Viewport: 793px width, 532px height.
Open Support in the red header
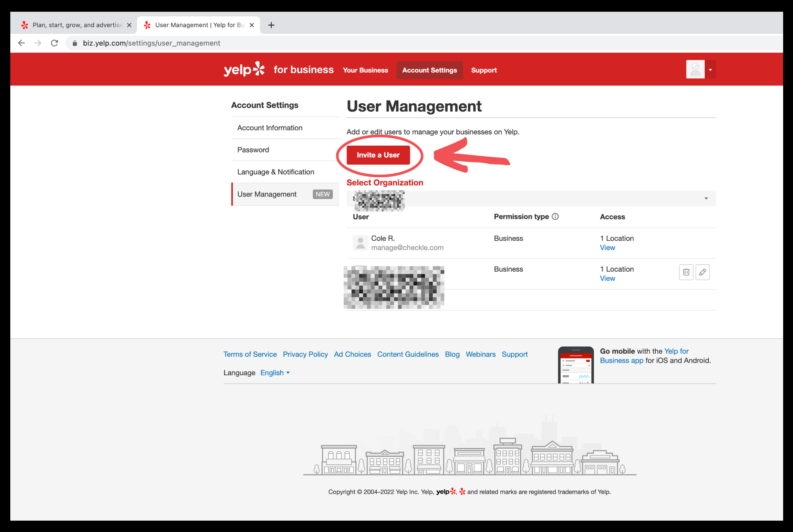[484, 70]
